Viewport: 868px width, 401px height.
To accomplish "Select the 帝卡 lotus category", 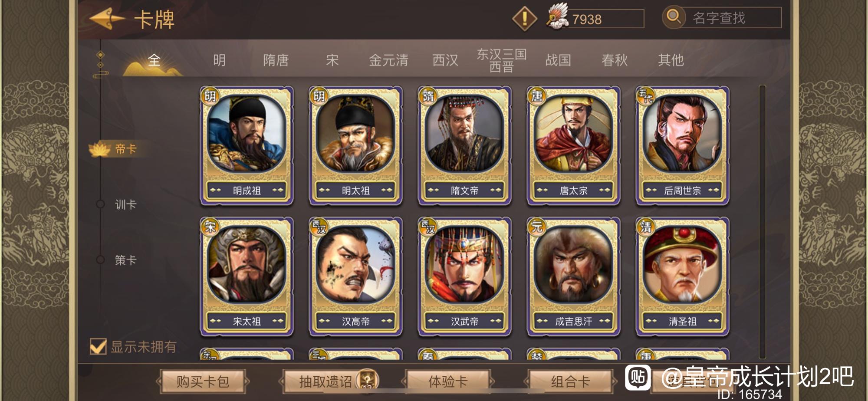I will coord(114,149).
